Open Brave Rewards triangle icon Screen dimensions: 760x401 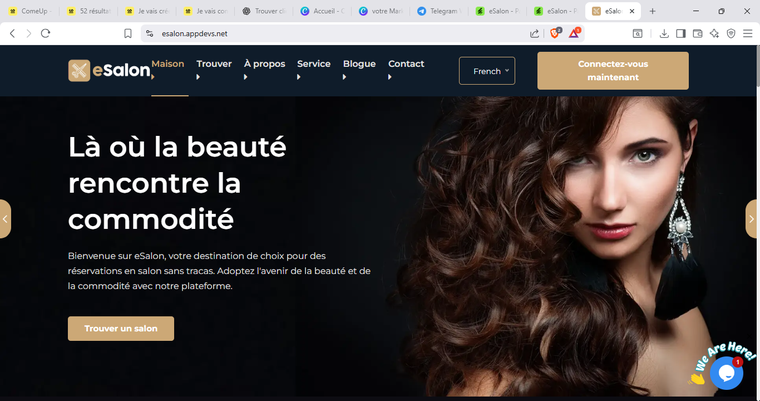(x=574, y=33)
